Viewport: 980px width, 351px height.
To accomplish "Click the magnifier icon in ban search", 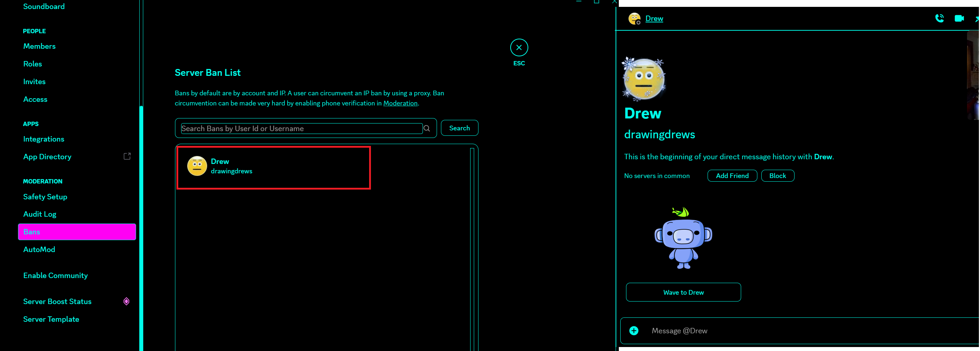I will (x=427, y=128).
